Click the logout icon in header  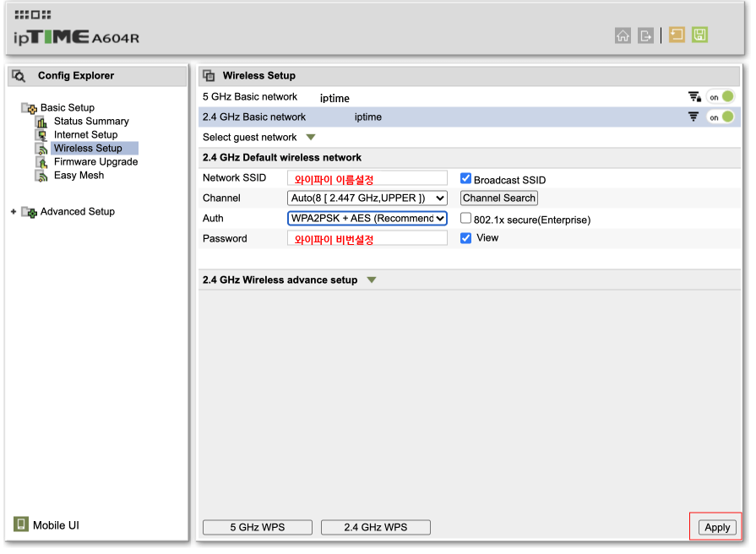(x=645, y=35)
